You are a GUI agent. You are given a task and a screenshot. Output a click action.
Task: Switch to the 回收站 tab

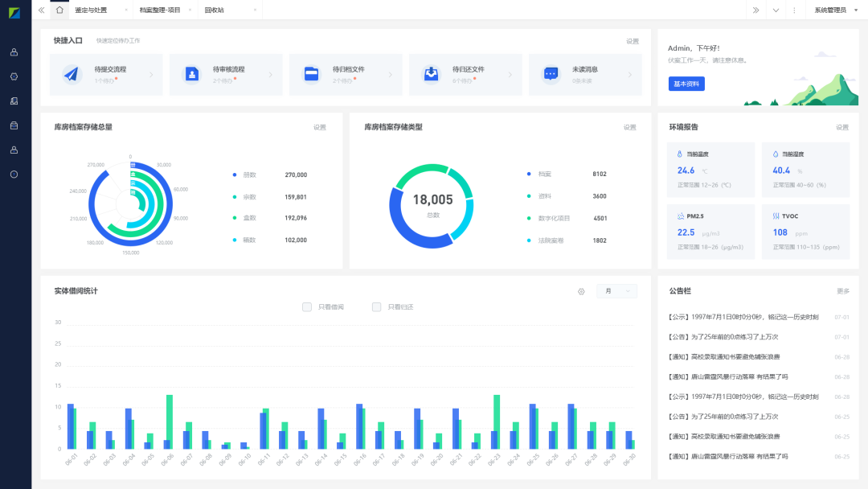[215, 10]
